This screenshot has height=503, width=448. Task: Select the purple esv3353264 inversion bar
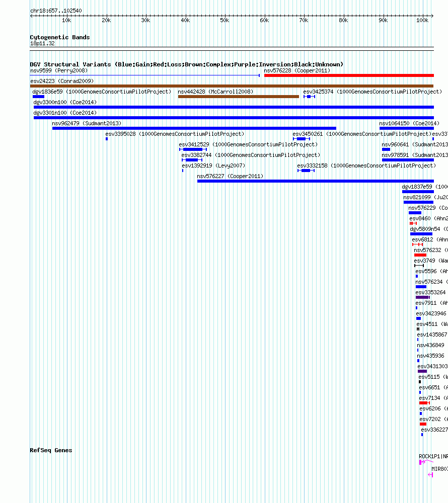click(x=423, y=298)
